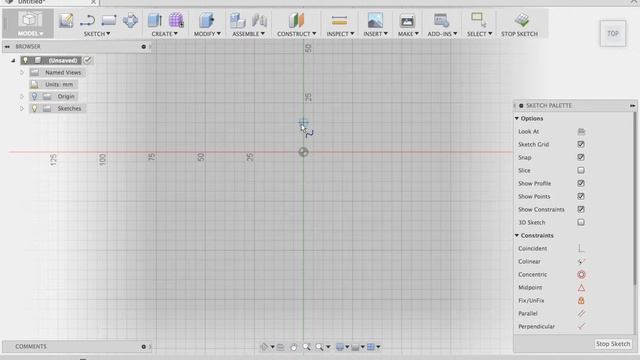The image size is (640, 360).
Task: Toggle the Show Points checkbox
Action: pos(581,196)
